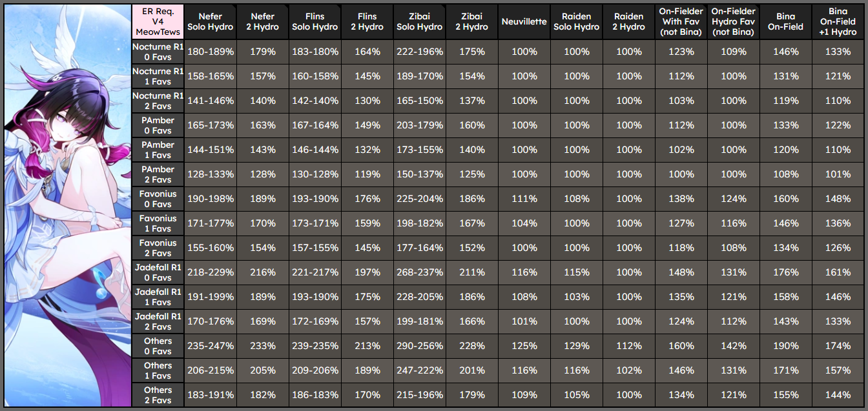Click the Bina On-Field +1 Hydro header
The image size is (868, 411).
[839, 22]
